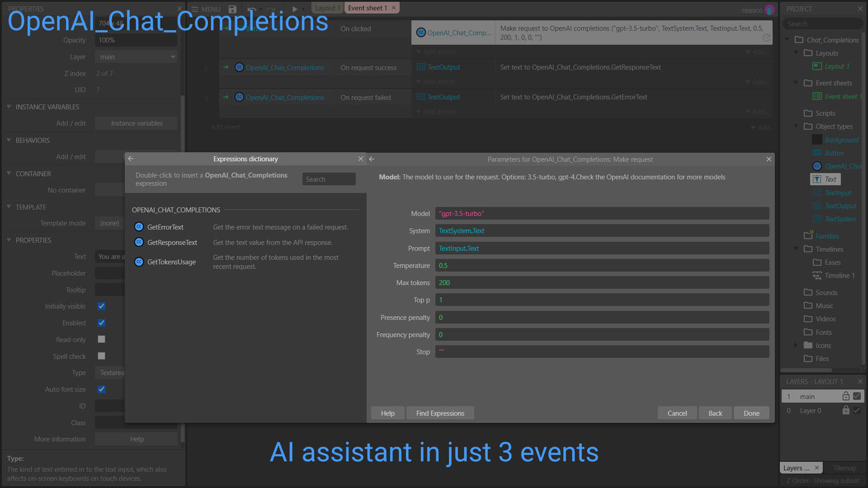Image resolution: width=868 pixels, height=488 pixels.
Task: Click the Preview play button in the toolbar
Action: click(295, 9)
